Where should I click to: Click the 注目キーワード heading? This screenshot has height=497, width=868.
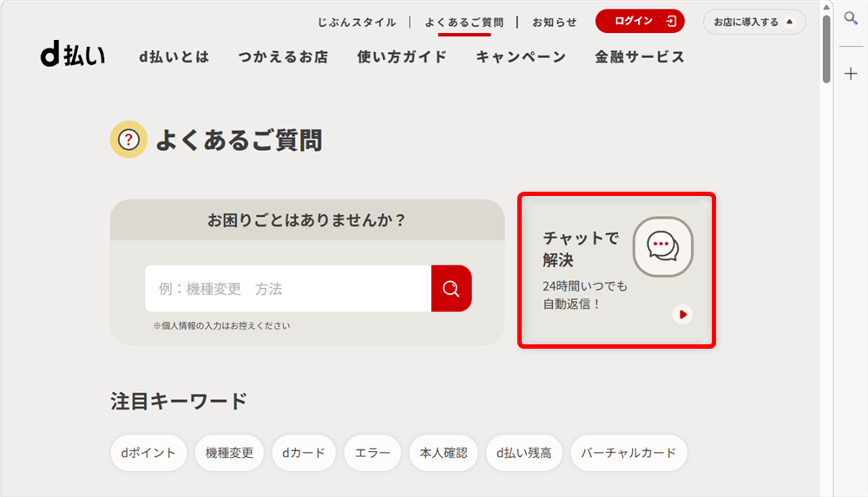(178, 402)
